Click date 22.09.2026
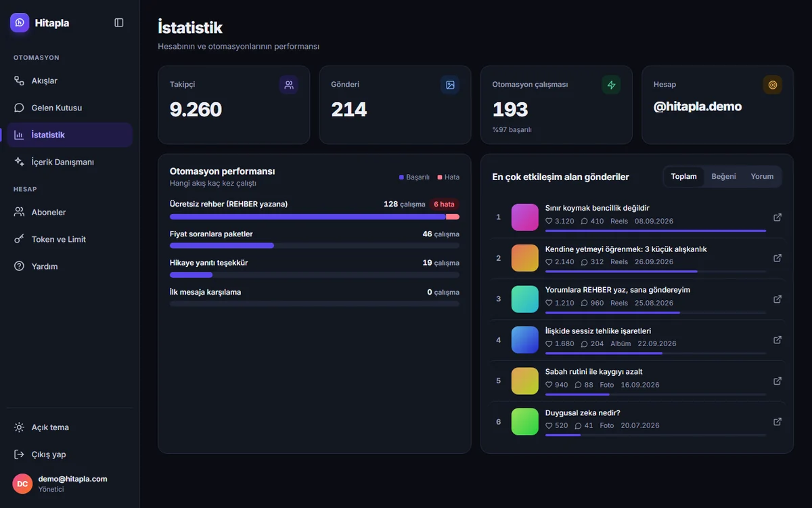The image size is (812, 508). tap(657, 343)
